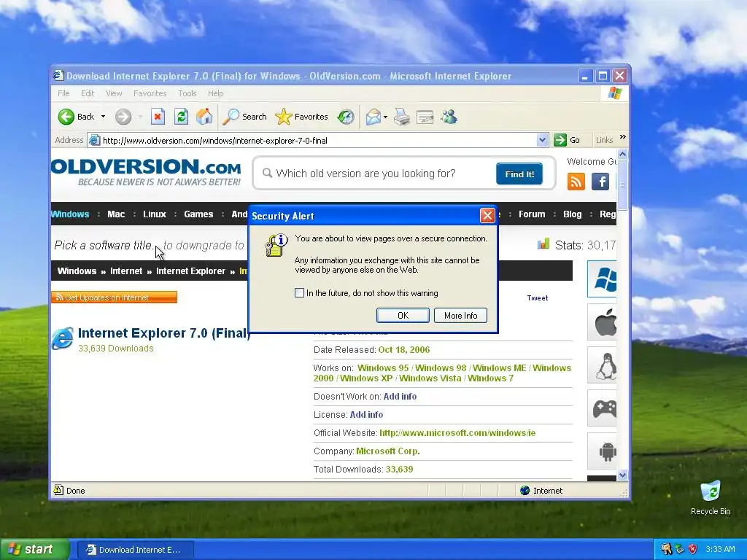Click the red shield security tray icon
Screen dimensions: 747x560
click(693, 549)
